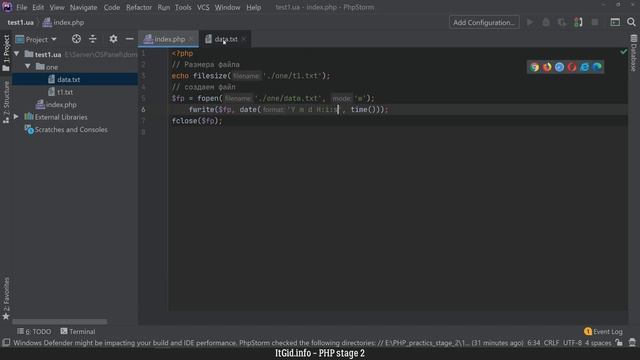This screenshot has width=640, height=360.
Task: Collapse the test1.ua project root
Action: click(x=16, y=54)
